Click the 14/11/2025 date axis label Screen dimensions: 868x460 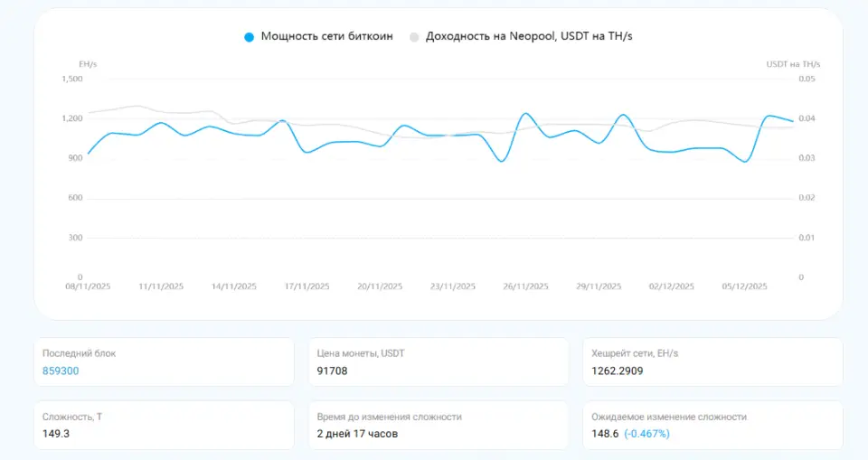(x=234, y=286)
